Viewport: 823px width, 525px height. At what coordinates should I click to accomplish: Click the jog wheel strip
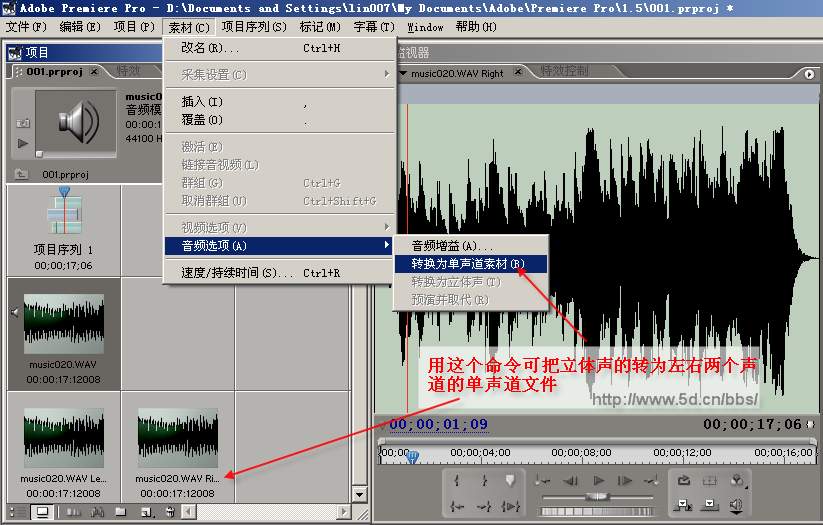[597, 511]
